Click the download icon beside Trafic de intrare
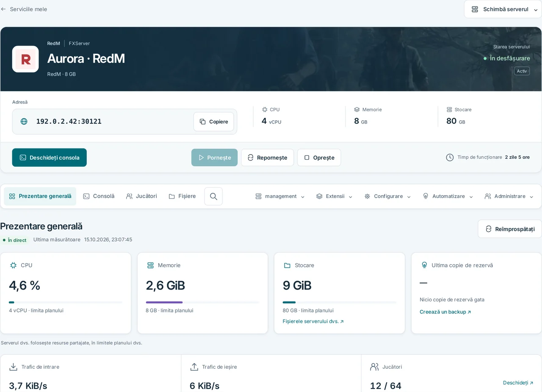The width and height of the screenshot is (542, 392). tap(14, 367)
